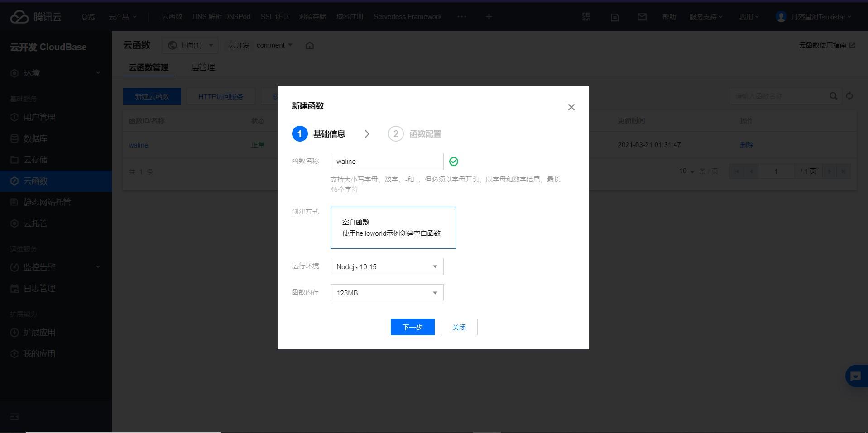Click 删除 for the waline row
868x433 pixels.
coord(747,145)
